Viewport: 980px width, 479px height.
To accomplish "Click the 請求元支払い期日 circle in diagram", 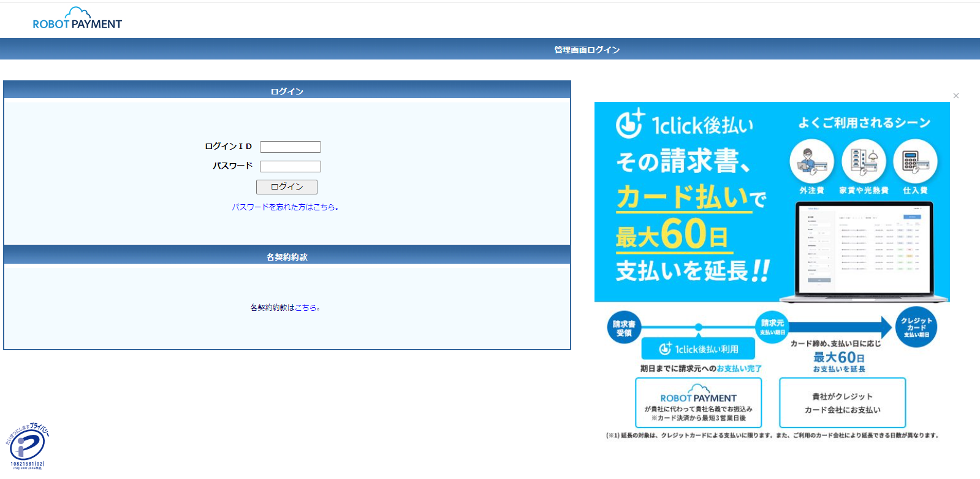I will click(x=772, y=327).
